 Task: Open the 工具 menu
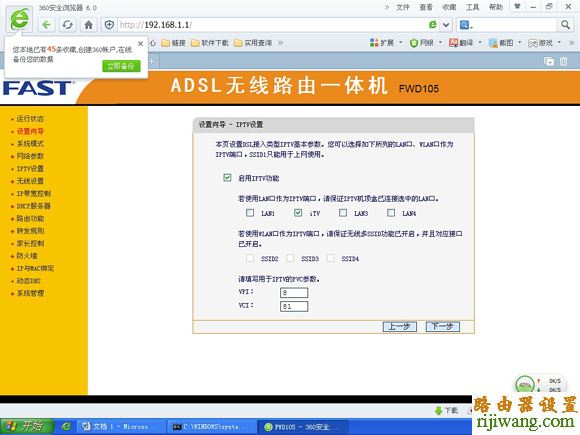pyautogui.click(x=472, y=7)
